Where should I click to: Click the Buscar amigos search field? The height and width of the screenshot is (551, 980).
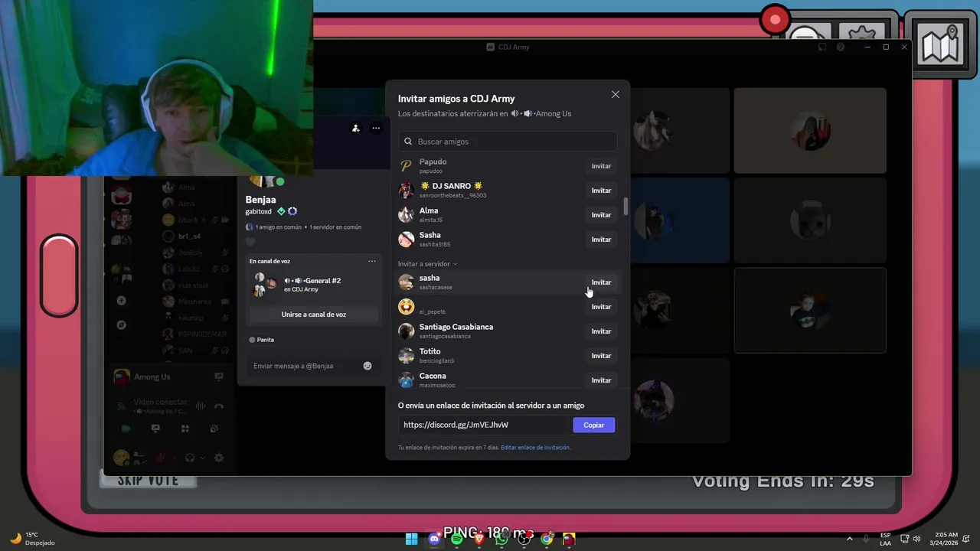pyautogui.click(x=508, y=142)
